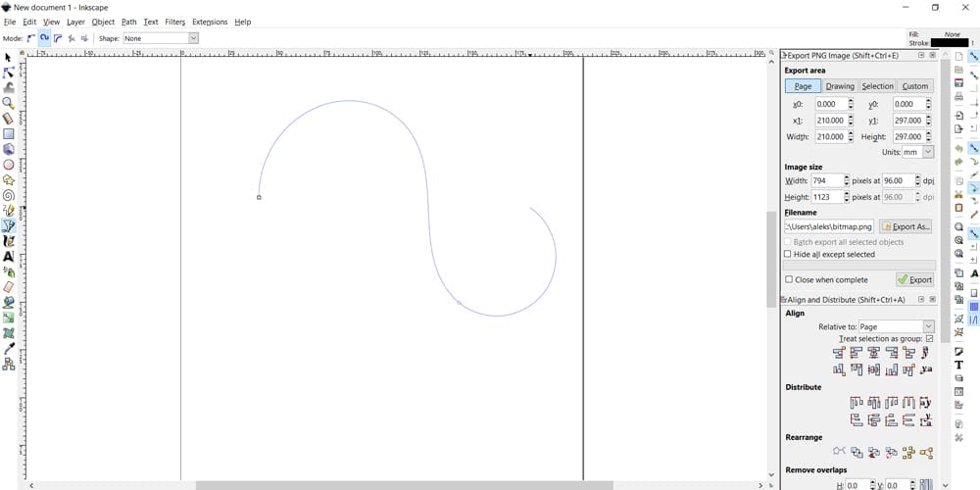Select the Eraser tool
This screenshot has height=490, width=980.
pos(8,287)
